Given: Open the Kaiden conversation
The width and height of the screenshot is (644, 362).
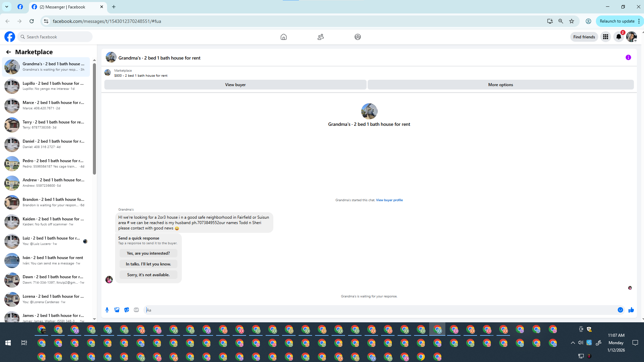Looking at the screenshot, I should 46,222.
